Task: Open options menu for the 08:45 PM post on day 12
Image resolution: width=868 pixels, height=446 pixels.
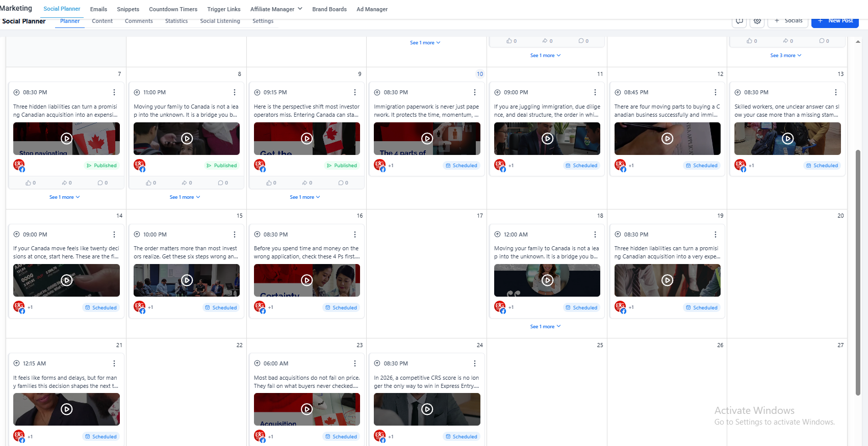Action: pos(716,92)
